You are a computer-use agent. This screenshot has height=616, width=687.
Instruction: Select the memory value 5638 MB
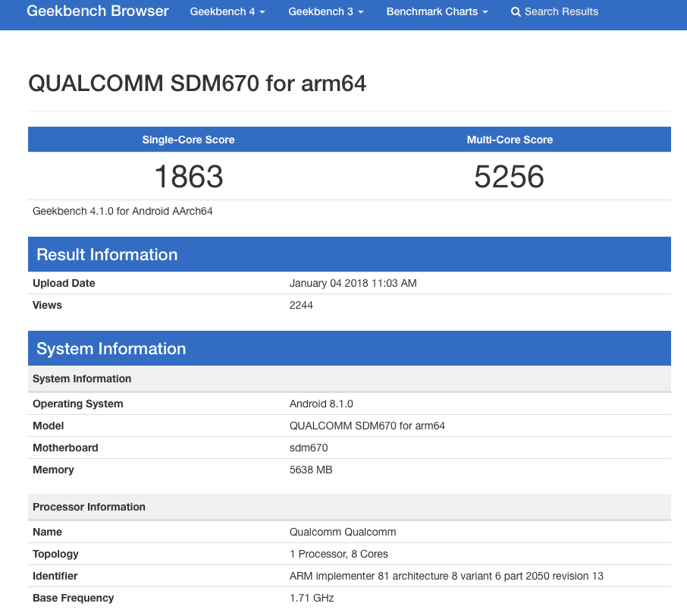311,470
